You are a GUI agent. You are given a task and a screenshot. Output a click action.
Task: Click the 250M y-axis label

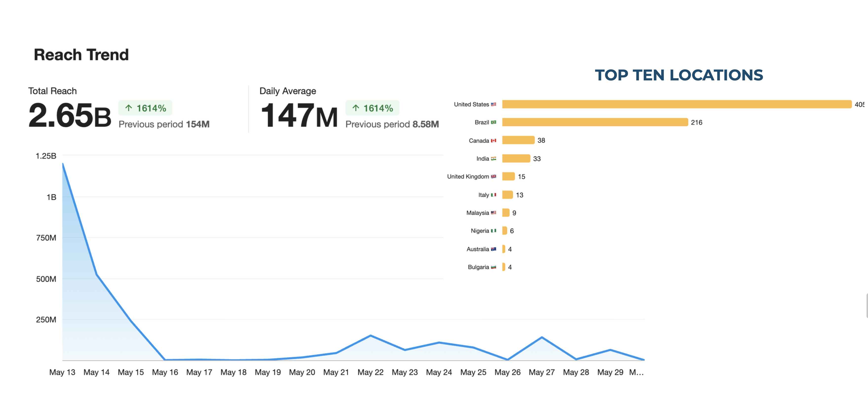[46, 320]
